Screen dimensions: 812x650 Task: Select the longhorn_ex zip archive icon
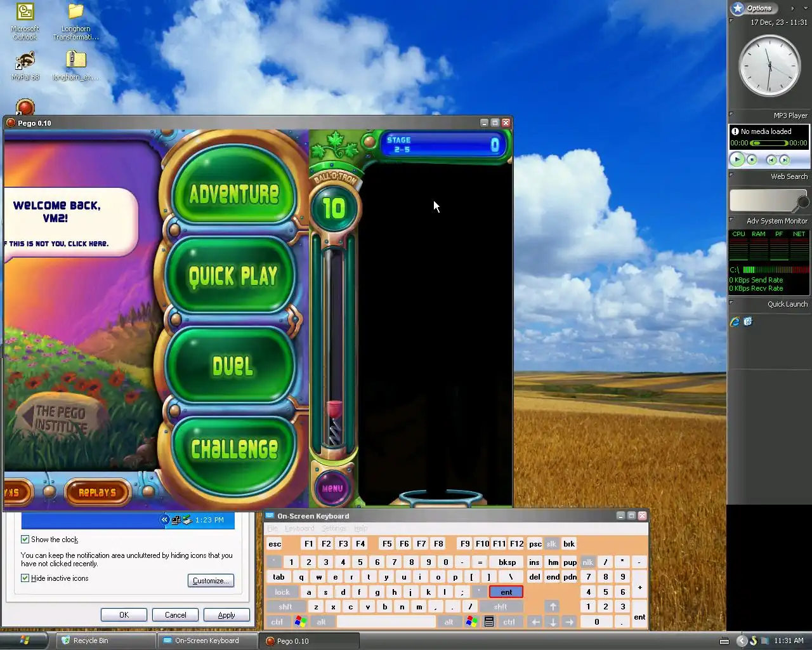coord(75,66)
